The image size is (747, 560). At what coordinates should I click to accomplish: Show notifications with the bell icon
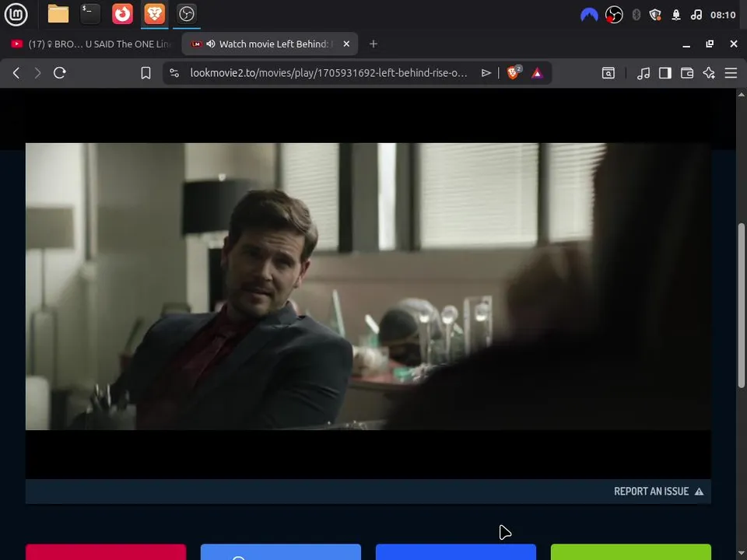point(675,15)
